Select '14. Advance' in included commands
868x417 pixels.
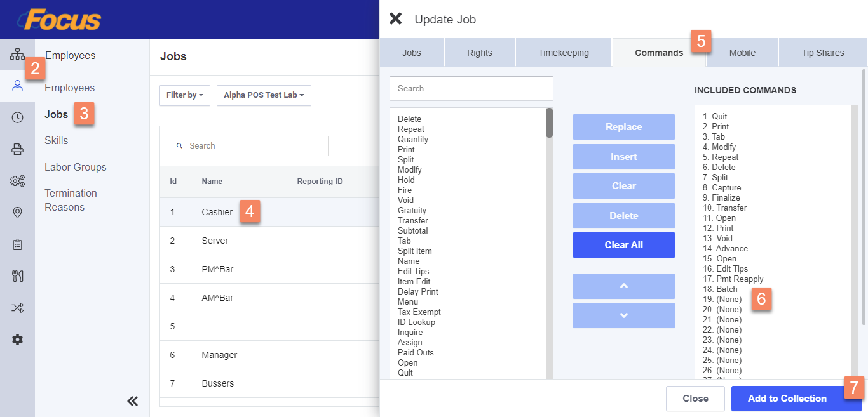[x=725, y=249]
